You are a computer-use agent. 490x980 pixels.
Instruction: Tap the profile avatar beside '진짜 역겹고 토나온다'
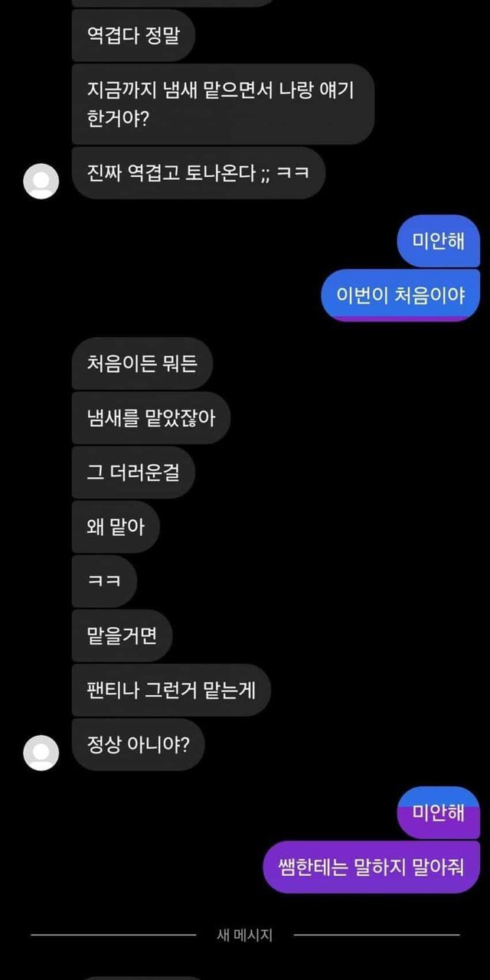41,181
